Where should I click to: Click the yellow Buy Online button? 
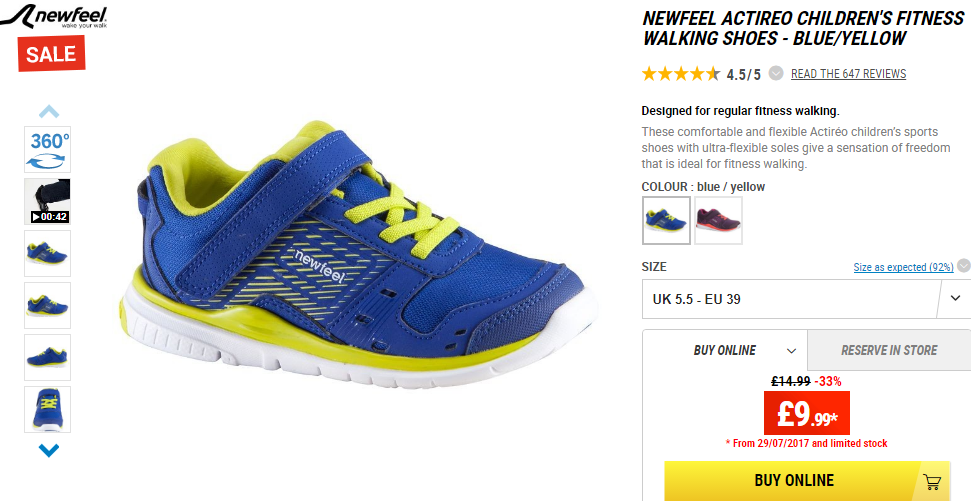[808, 481]
